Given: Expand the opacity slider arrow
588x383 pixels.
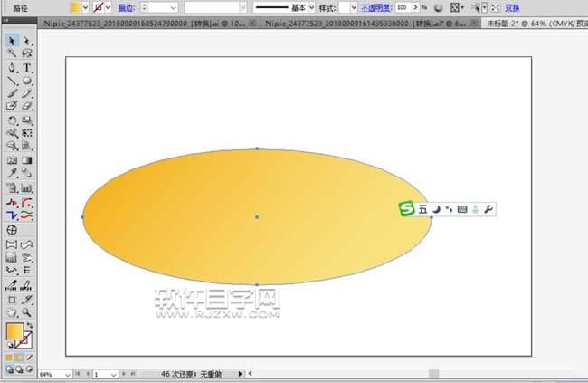Looking at the screenshot, I should 415,7.
